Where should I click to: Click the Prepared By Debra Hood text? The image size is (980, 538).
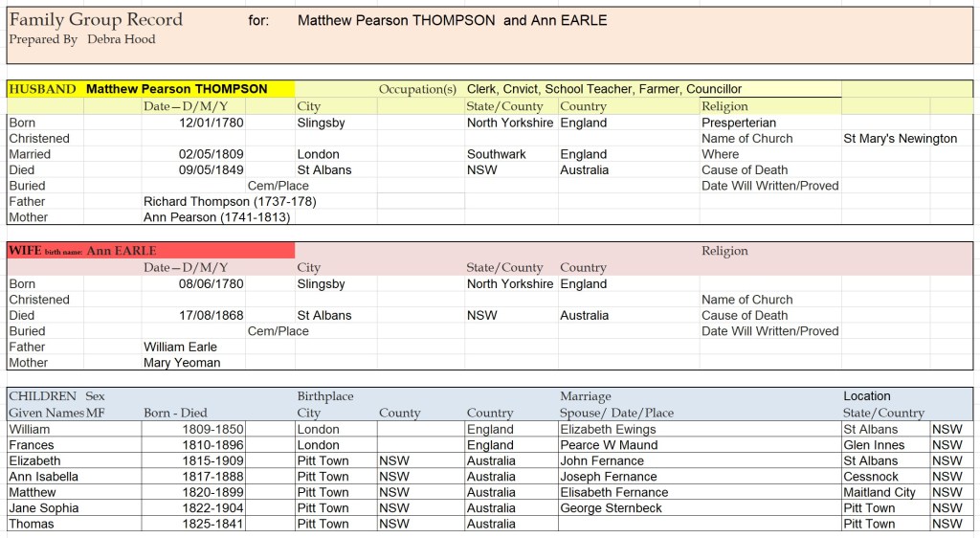pyautogui.click(x=82, y=39)
